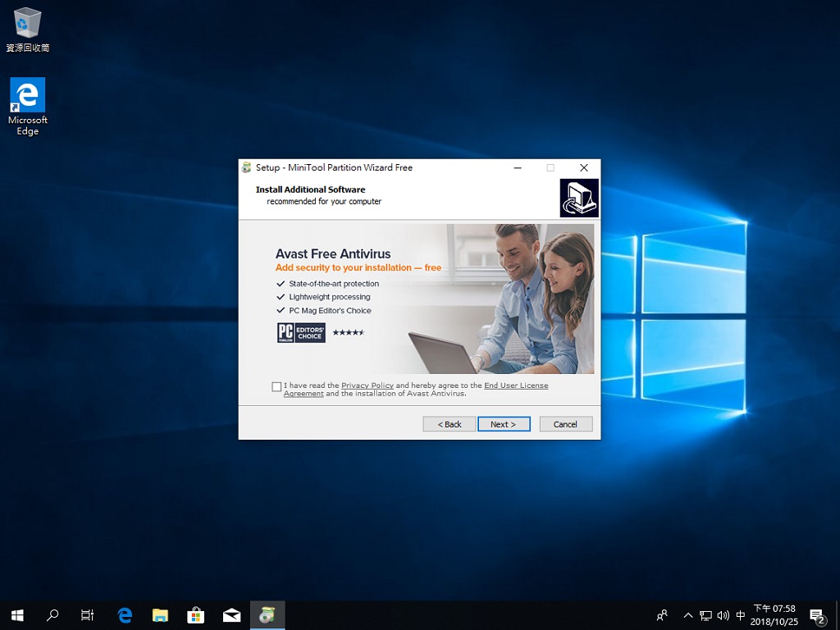
Task: Click the volume speaker tray icon
Action: [x=724, y=615]
